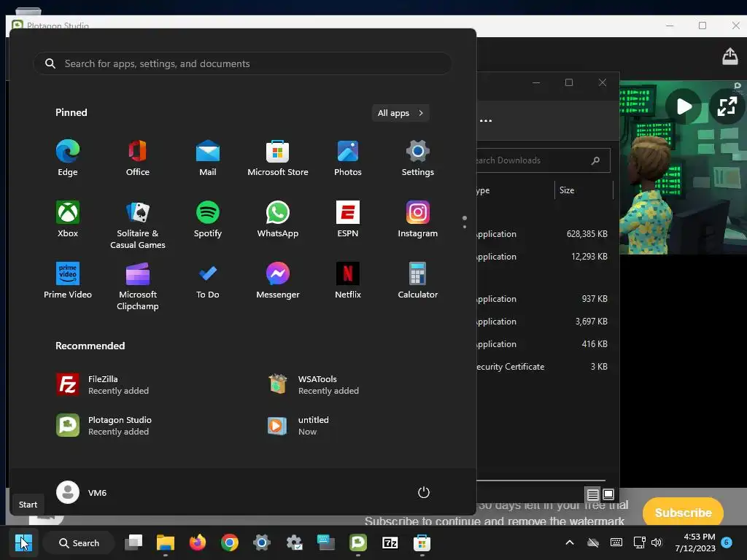Viewport: 747px width, 560px height.
Task: Click the Search Downloads field
Action: [543, 160]
